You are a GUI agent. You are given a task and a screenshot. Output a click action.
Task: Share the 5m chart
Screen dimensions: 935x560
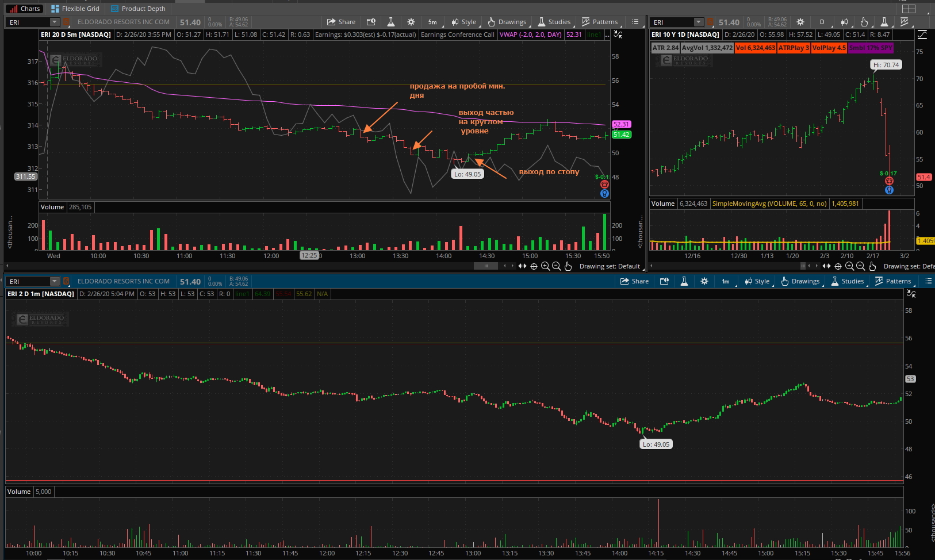pos(341,22)
